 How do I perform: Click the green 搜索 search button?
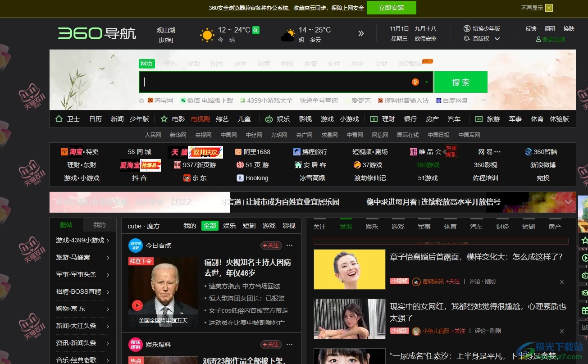click(x=460, y=82)
